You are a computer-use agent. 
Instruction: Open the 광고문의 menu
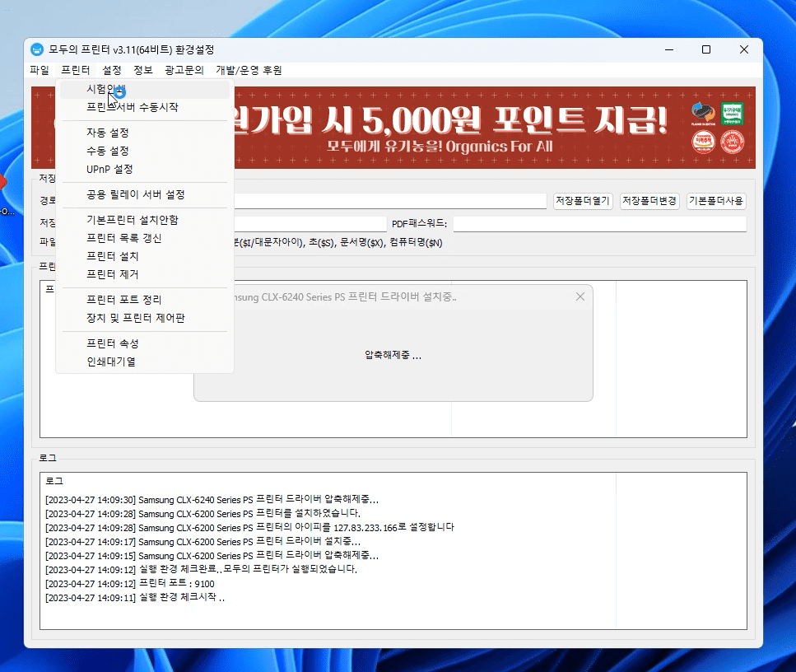[x=184, y=70]
